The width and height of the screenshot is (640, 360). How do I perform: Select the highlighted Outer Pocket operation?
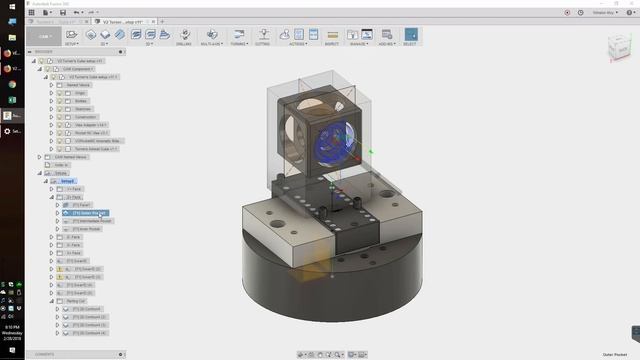pyautogui.click(x=85, y=213)
